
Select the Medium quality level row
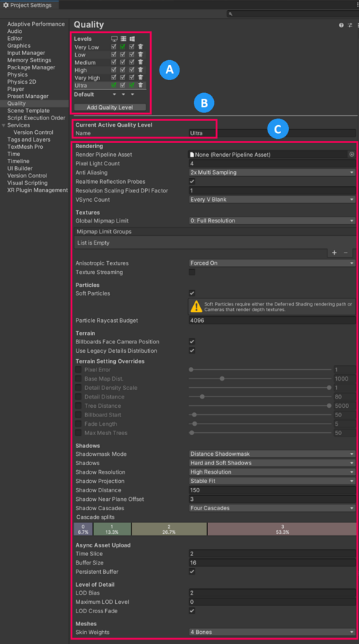[x=110, y=62]
